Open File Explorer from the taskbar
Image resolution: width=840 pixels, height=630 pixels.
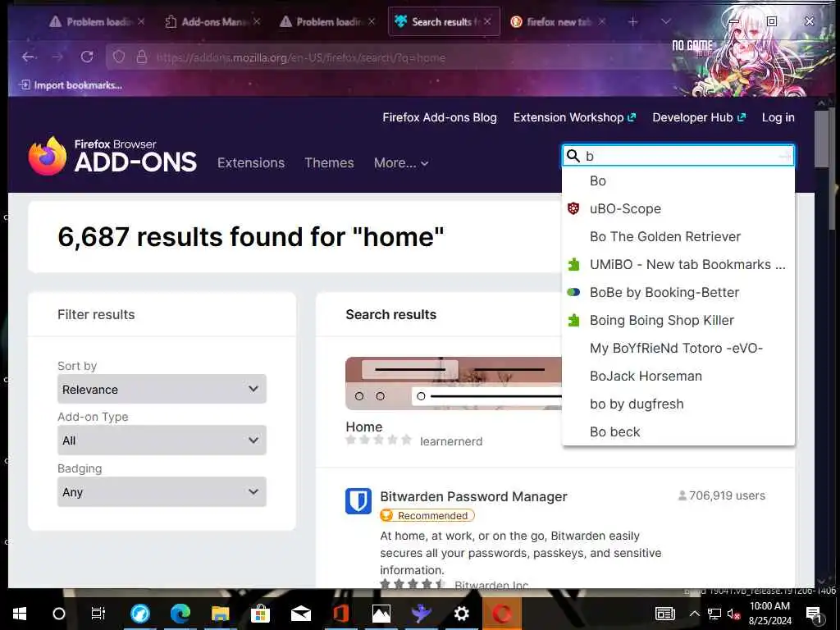tap(220, 614)
